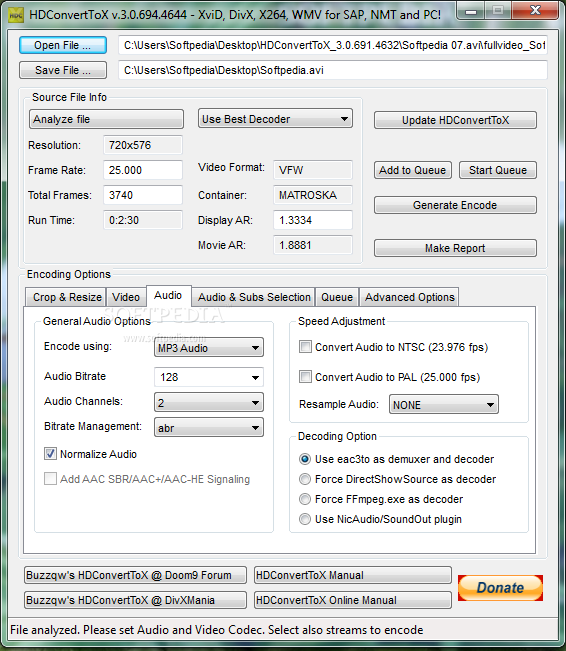Click the output path Softpedia.avi field
This screenshot has width=566, height=651.
tap(333, 70)
